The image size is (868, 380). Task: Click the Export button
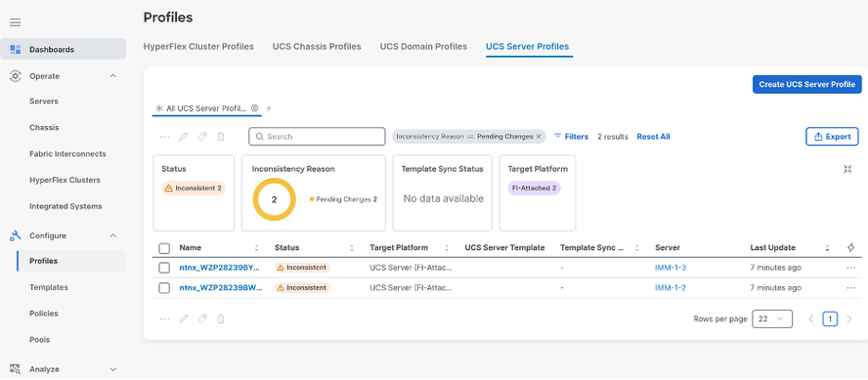click(832, 137)
